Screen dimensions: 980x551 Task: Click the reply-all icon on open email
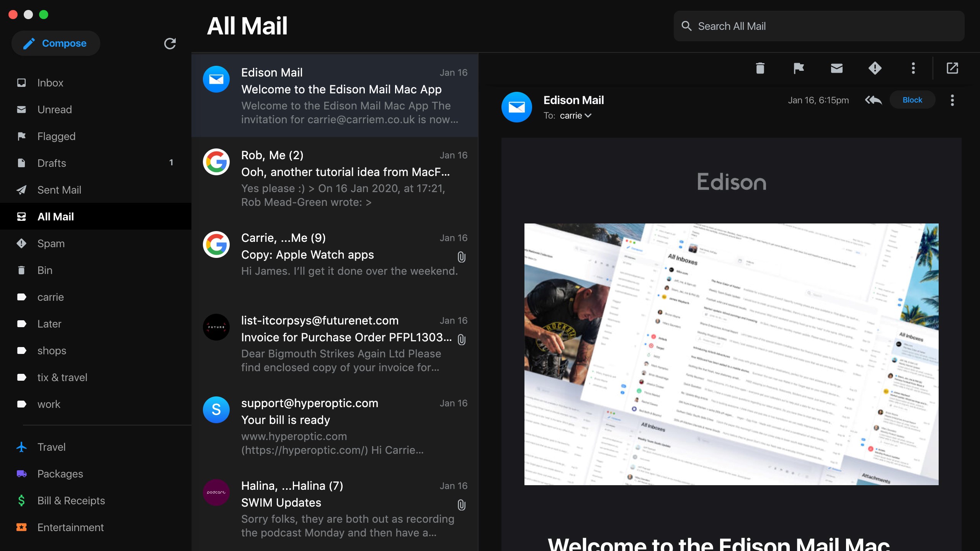click(872, 100)
